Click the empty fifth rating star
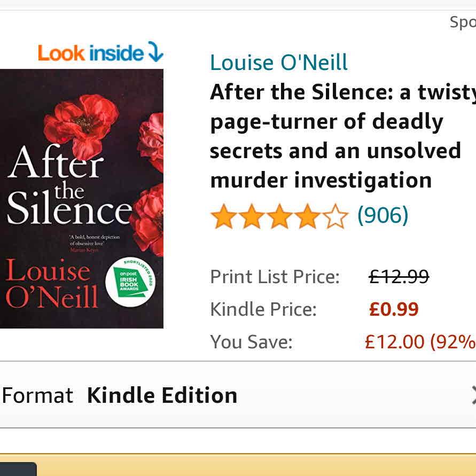This screenshot has width=476, height=476. (x=335, y=216)
